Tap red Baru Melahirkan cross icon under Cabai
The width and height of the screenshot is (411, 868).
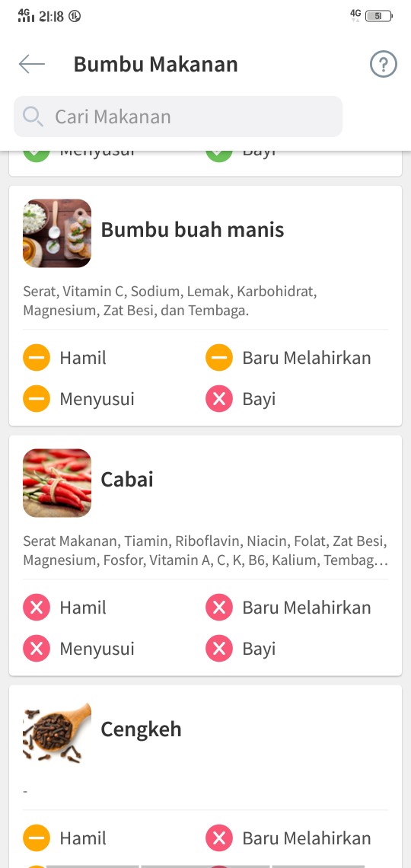(x=219, y=608)
